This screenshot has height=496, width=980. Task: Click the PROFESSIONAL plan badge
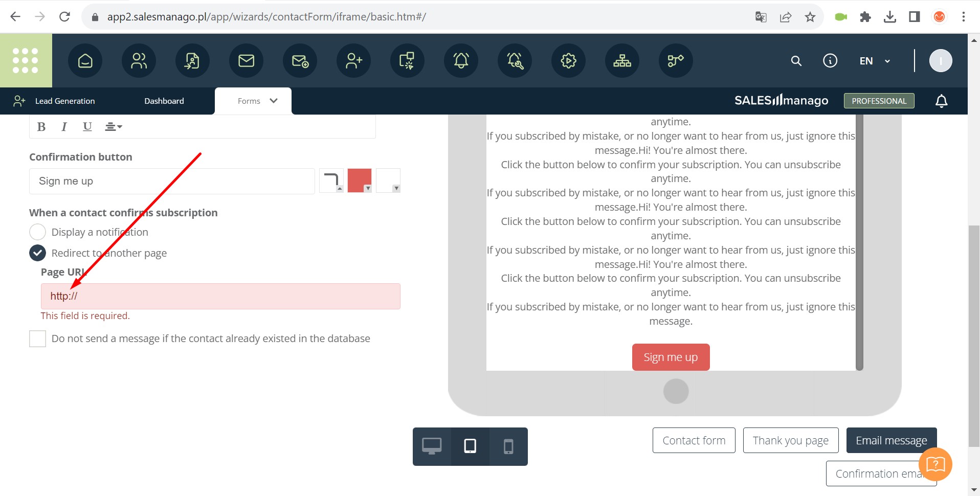pyautogui.click(x=879, y=101)
